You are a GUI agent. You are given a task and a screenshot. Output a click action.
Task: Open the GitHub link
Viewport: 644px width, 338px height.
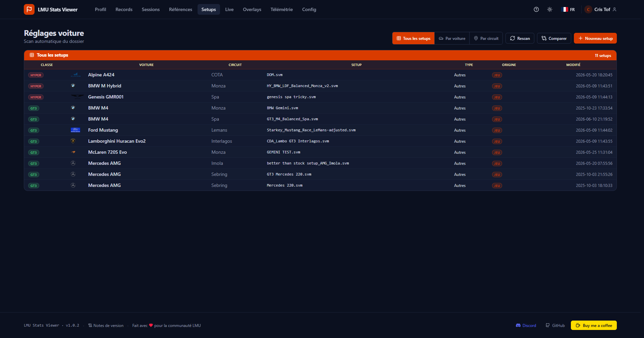555,325
